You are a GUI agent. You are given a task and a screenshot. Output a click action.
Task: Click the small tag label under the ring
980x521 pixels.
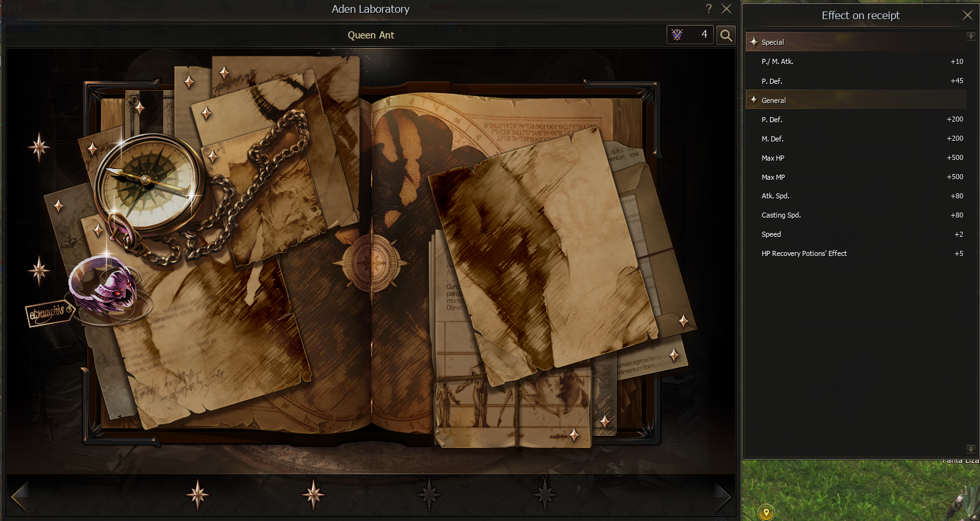pos(49,313)
